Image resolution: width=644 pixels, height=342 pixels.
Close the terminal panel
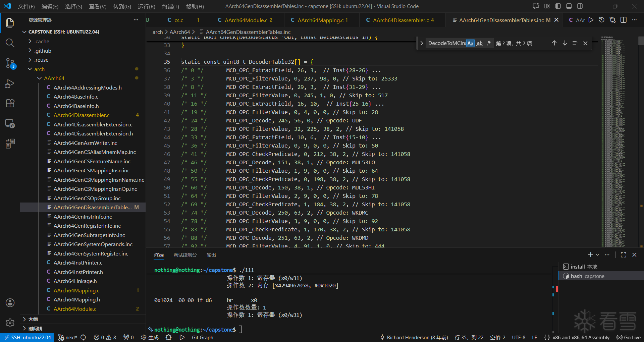click(x=634, y=255)
